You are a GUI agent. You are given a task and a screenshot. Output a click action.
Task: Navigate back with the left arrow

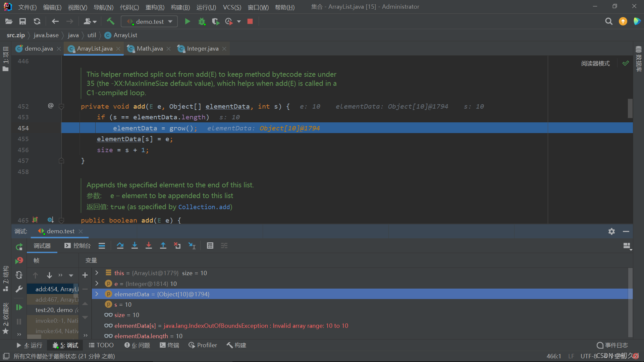(x=55, y=21)
